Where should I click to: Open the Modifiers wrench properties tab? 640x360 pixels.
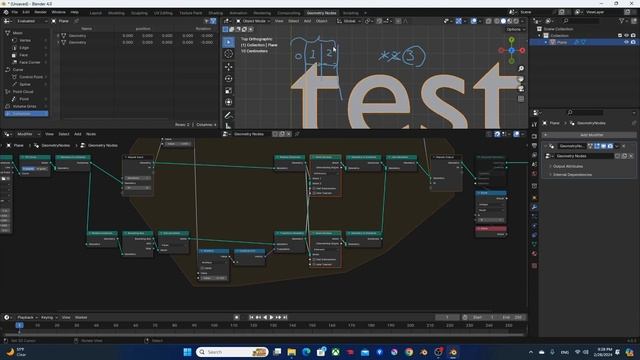point(534,207)
